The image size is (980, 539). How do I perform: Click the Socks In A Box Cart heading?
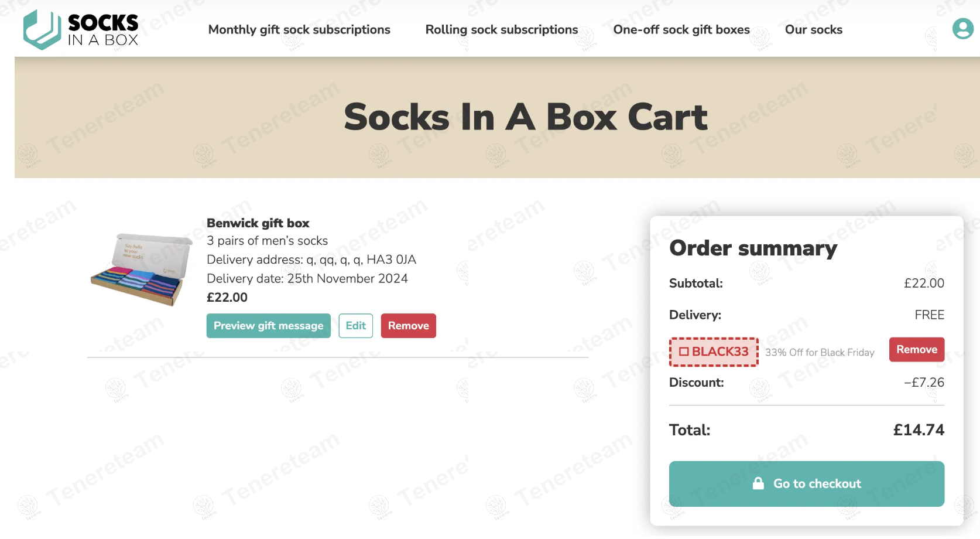(x=526, y=117)
